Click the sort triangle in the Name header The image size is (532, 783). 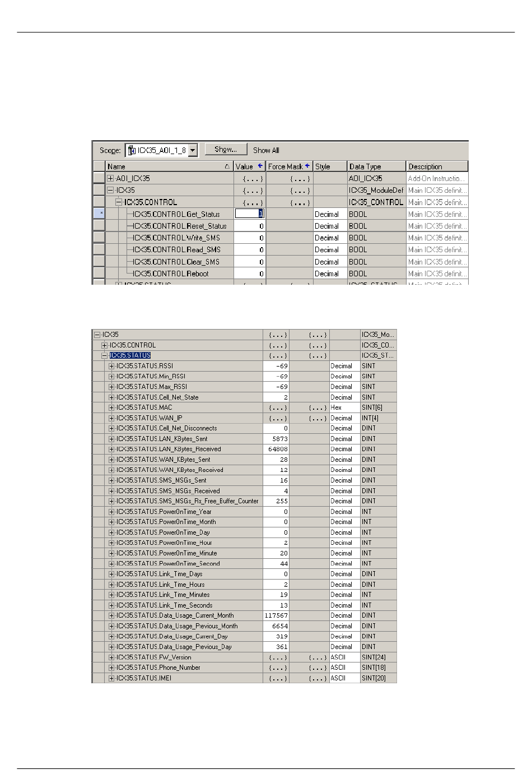point(227,166)
